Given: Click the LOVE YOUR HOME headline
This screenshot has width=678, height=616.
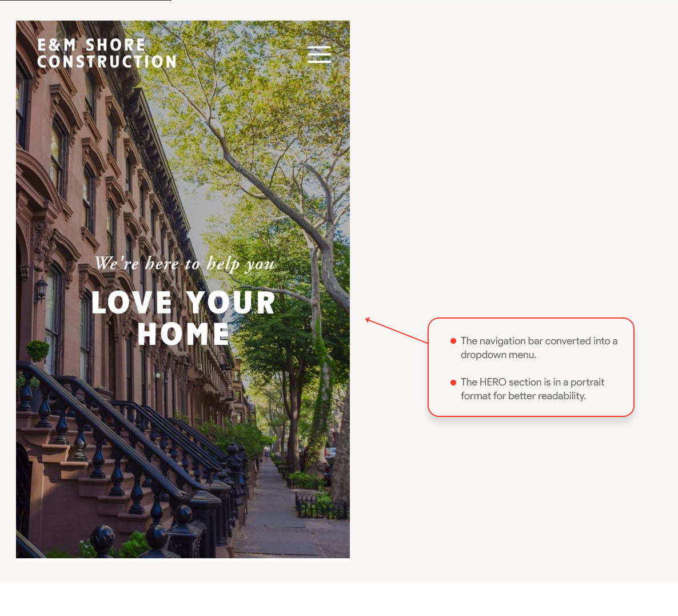Looking at the screenshot, I should click(184, 318).
